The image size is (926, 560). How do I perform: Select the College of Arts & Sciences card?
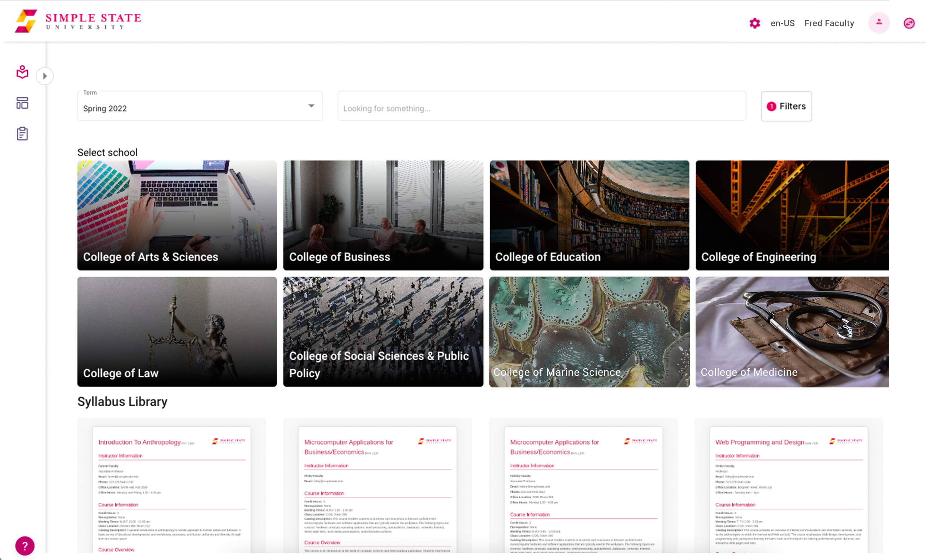point(177,215)
